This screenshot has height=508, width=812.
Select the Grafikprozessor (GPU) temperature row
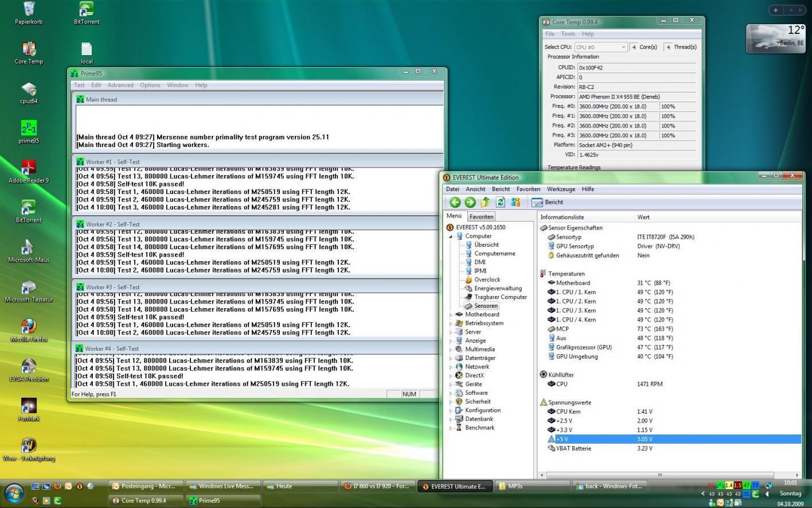pyautogui.click(x=669, y=347)
